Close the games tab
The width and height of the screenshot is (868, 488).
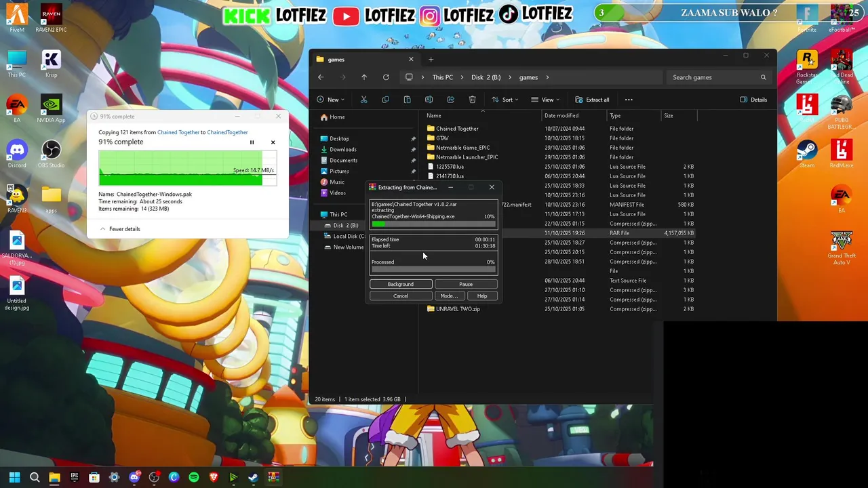pyautogui.click(x=411, y=60)
